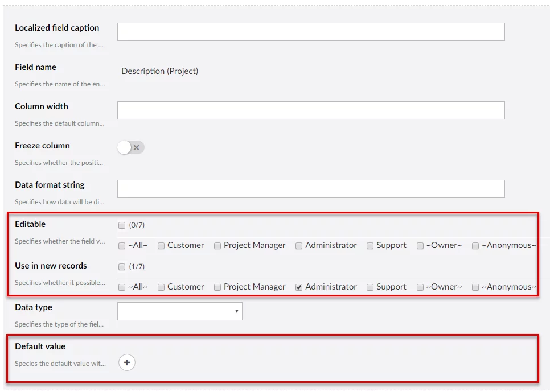Enable Project Manager in the Editable row
This screenshot has height=392, width=550.
click(x=217, y=246)
